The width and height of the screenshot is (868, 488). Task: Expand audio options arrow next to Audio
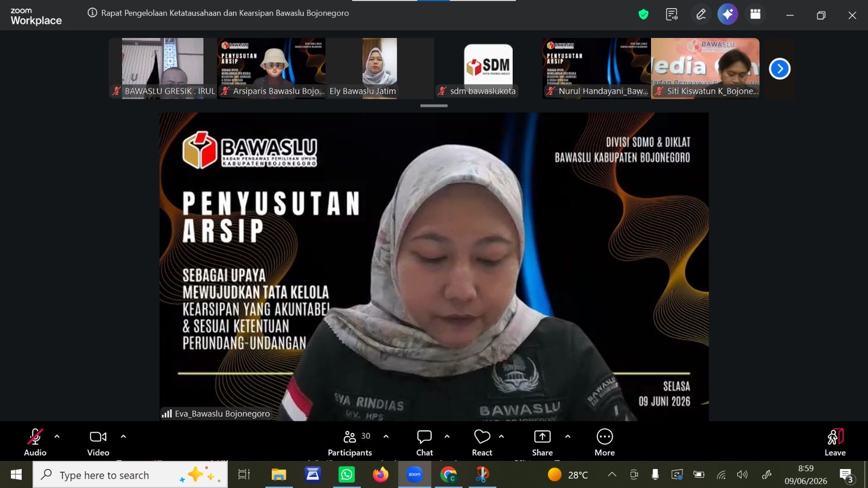tap(57, 436)
